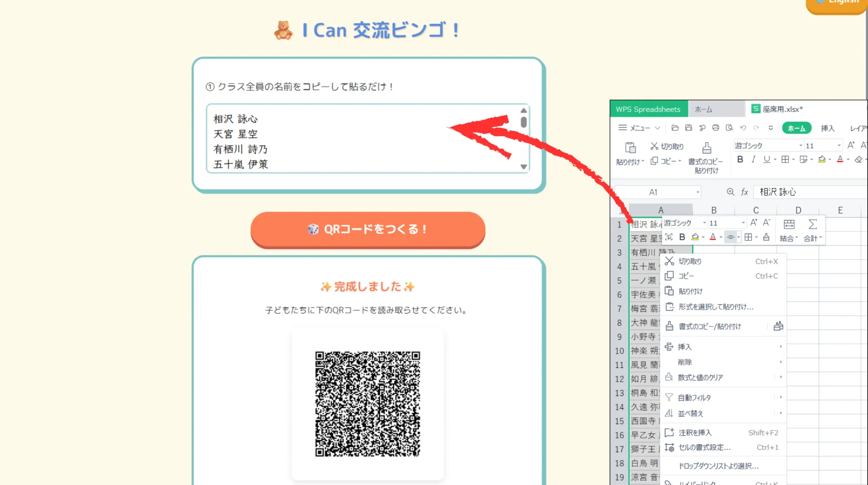Screen dimensions: 868x485
Task: Open Print Preview icon in WPS toolbar
Action: point(729,128)
